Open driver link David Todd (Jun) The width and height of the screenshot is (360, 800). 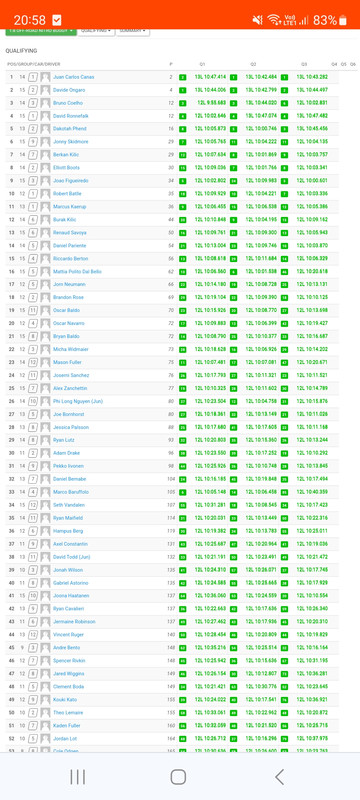(x=71, y=557)
